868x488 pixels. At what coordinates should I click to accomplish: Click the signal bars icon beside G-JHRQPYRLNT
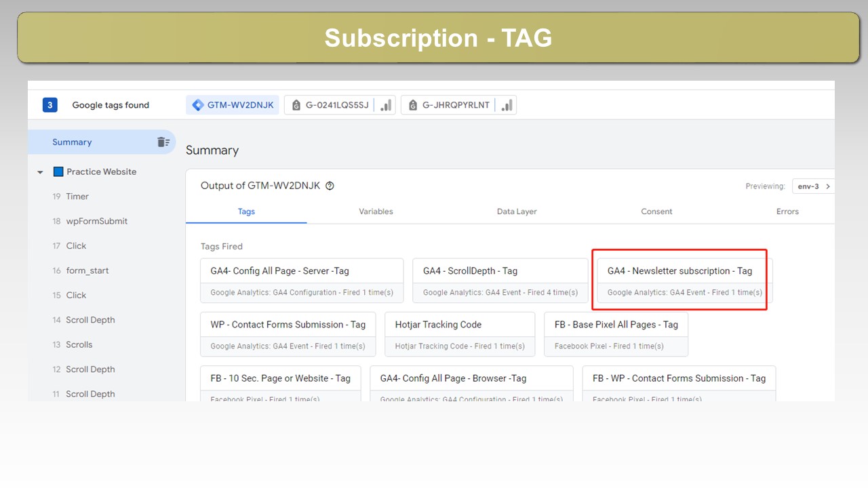click(507, 105)
